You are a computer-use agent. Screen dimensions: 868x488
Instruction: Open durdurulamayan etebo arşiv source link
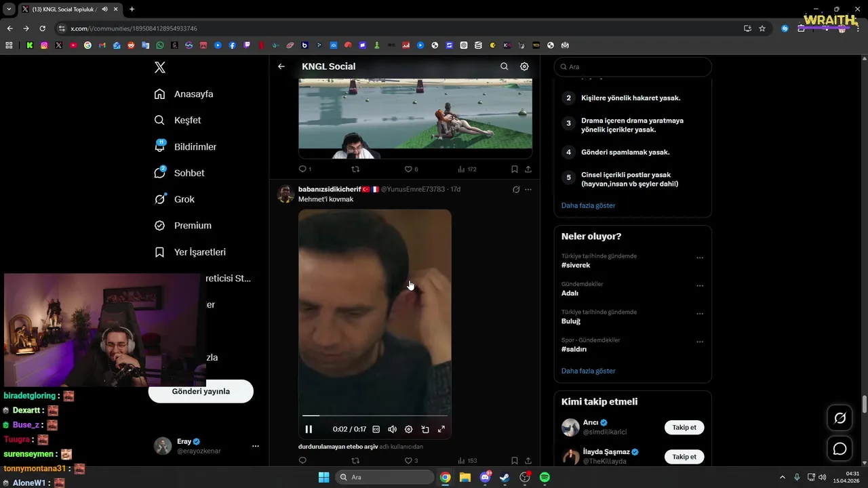338,447
